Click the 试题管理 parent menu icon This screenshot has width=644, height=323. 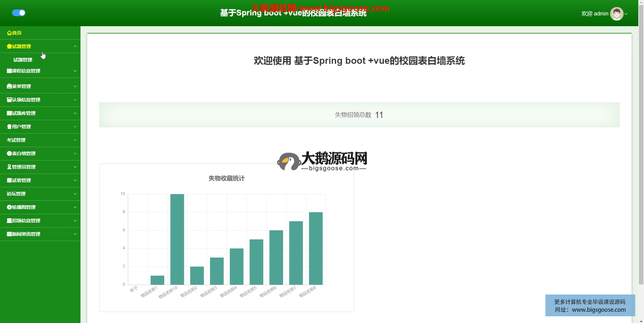point(9,46)
